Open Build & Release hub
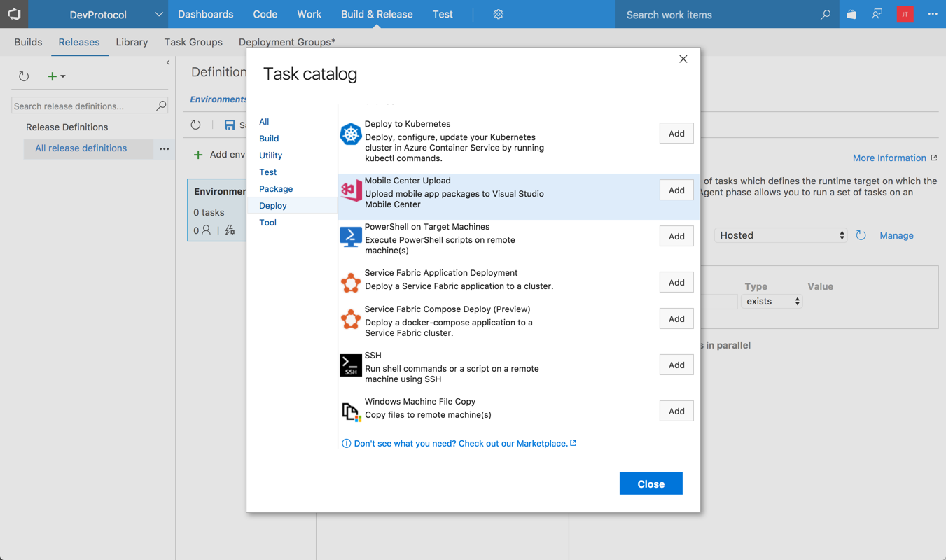The image size is (946, 560). point(377,14)
